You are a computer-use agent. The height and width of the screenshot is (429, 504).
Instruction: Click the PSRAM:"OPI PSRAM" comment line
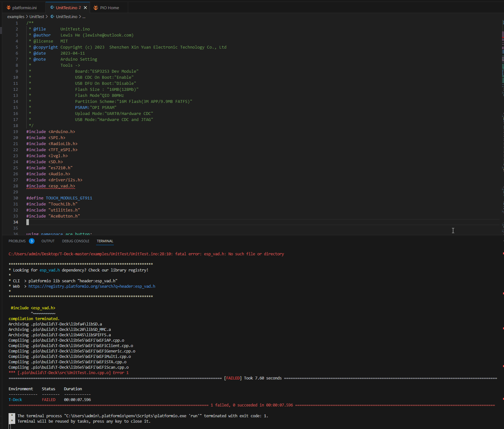pyautogui.click(x=96, y=108)
